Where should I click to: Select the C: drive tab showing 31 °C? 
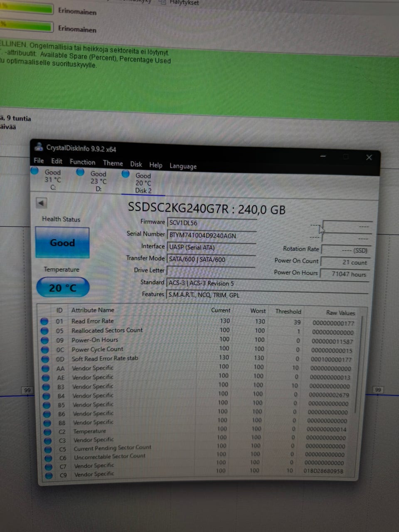(53, 180)
